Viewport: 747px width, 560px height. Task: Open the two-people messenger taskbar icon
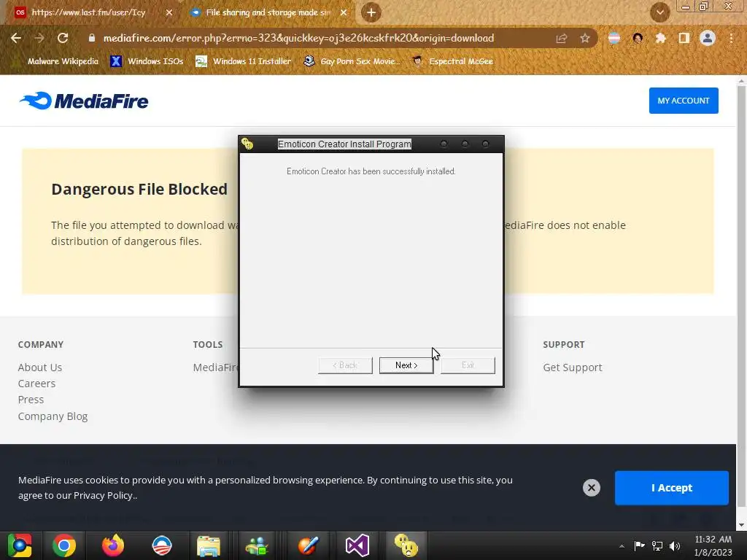coord(257,545)
